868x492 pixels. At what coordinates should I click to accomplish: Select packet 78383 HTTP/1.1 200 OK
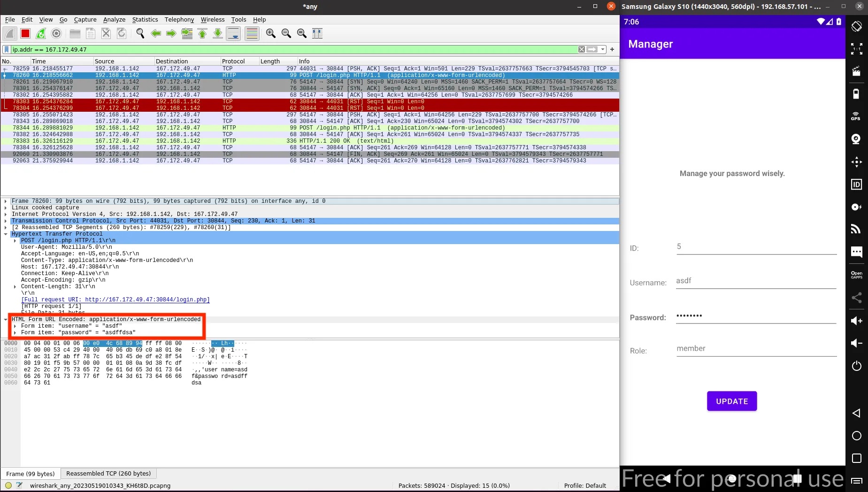tap(310, 141)
